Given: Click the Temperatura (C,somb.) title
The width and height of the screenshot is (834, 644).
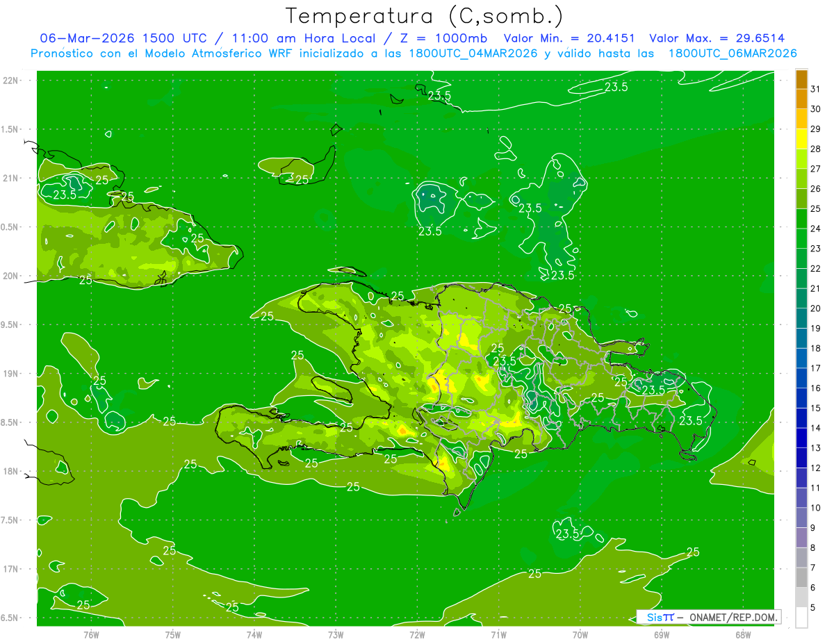Looking at the screenshot, I should 425,15.
